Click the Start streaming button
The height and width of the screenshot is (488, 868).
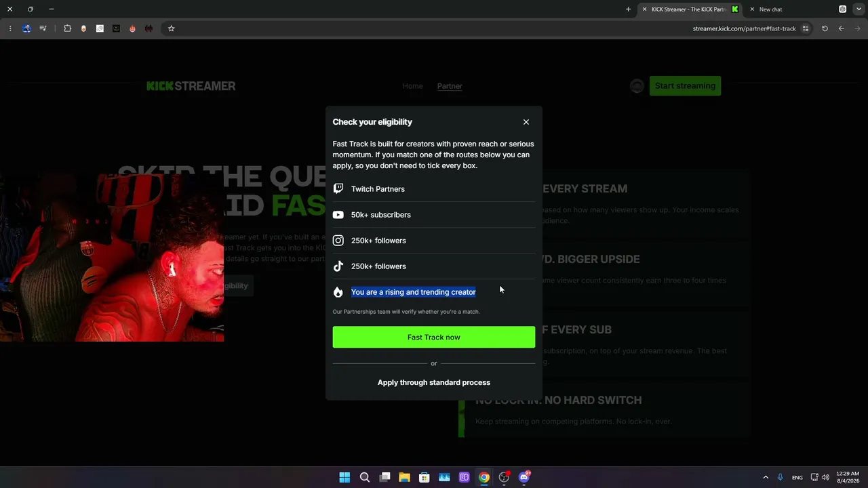pyautogui.click(x=685, y=86)
